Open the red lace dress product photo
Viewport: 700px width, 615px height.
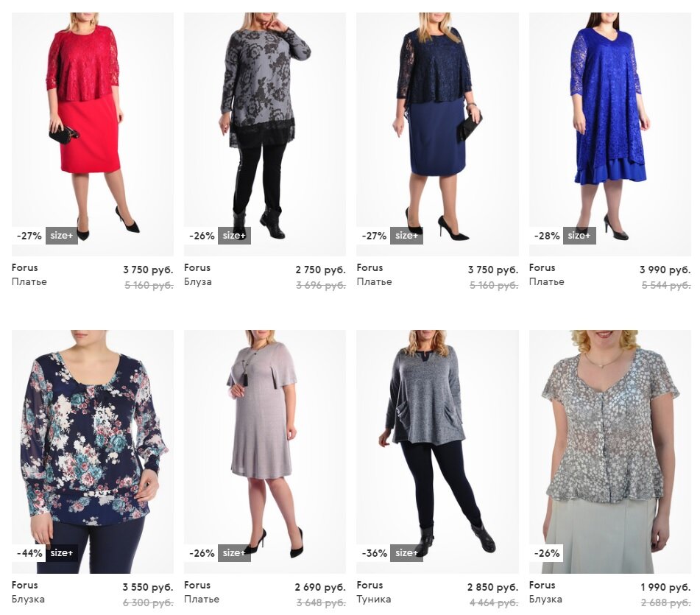tap(93, 134)
